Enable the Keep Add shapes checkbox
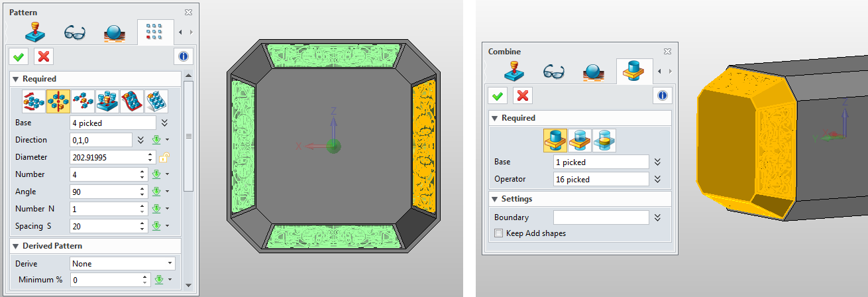This screenshot has width=868, height=297. click(499, 233)
